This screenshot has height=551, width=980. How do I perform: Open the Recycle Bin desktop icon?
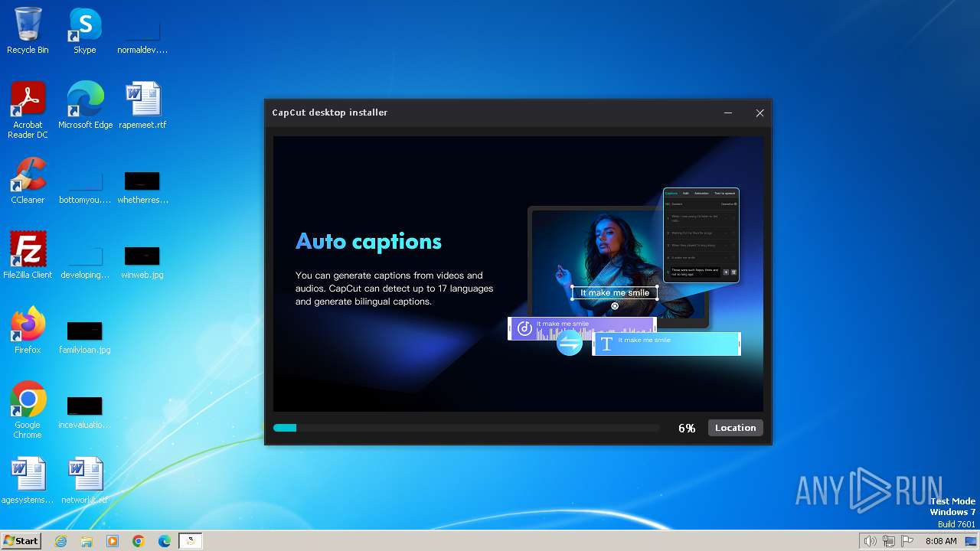point(28,31)
